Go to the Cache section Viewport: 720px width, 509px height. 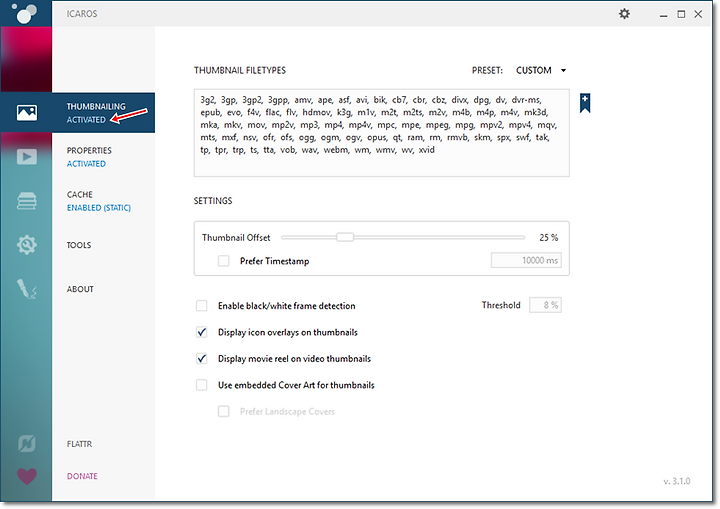pyautogui.click(x=80, y=194)
